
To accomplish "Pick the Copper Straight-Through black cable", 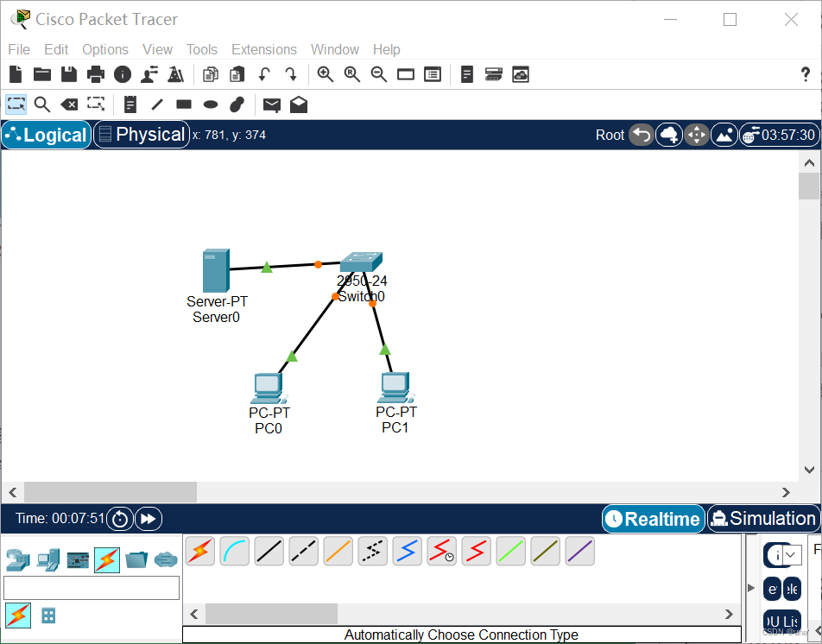I will pos(269,552).
